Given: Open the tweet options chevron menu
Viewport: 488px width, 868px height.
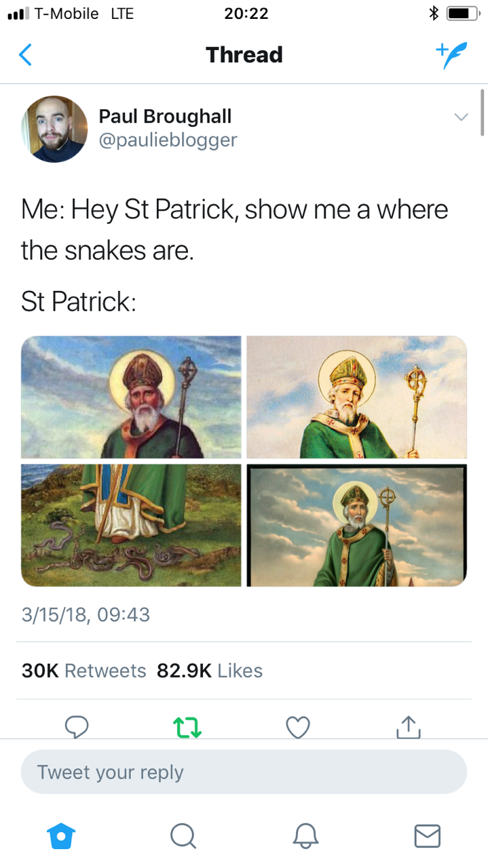Looking at the screenshot, I should pos(461,117).
